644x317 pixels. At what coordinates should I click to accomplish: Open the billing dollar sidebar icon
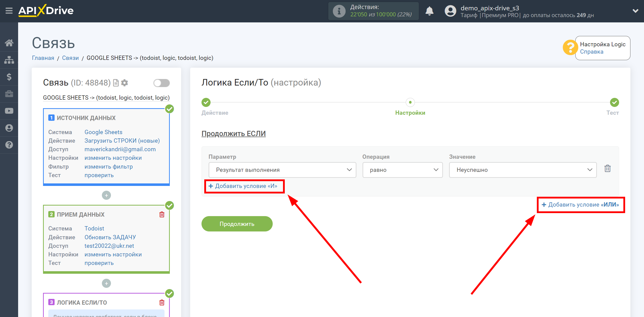point(9,77)
